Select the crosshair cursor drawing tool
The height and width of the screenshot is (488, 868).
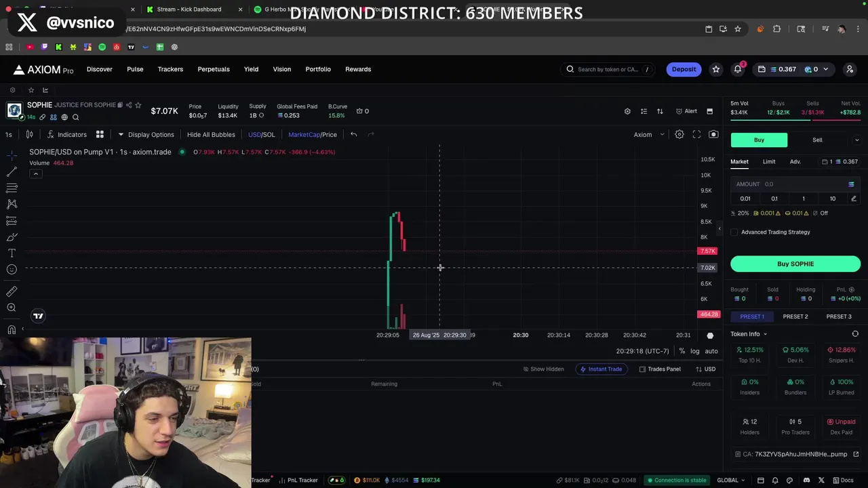pos(12,155)
